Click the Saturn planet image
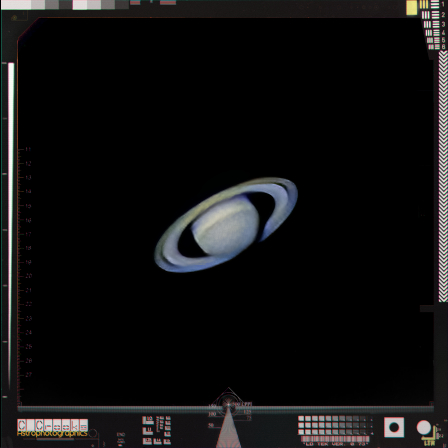The image size is (448, 448). pyautogui.click(x=226, y=225)
